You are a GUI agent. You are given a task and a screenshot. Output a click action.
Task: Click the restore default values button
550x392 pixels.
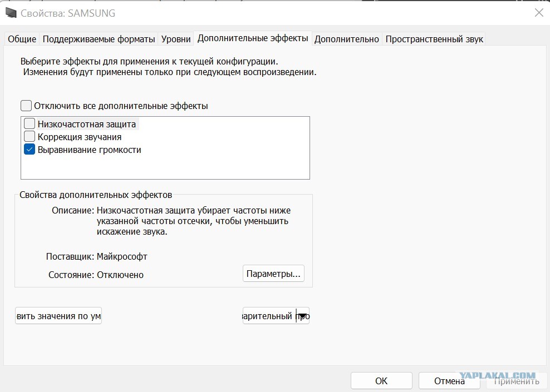tap(58, 316)
